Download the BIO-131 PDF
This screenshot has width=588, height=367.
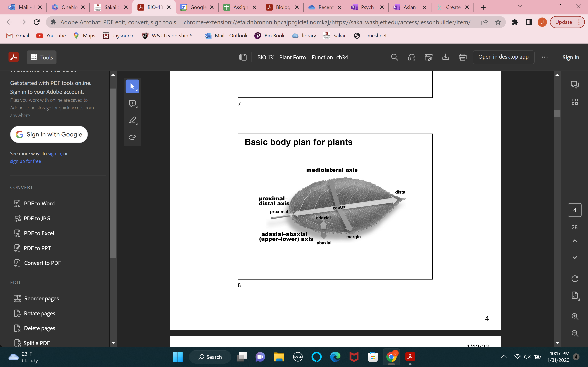coord(446,57)
